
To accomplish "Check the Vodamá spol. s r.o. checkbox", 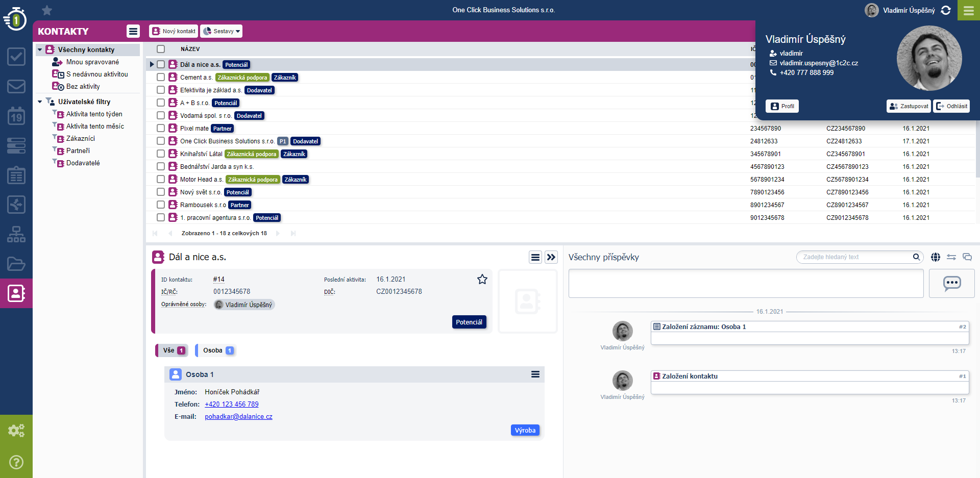I will pyautogui.click(x=161, y=115).
